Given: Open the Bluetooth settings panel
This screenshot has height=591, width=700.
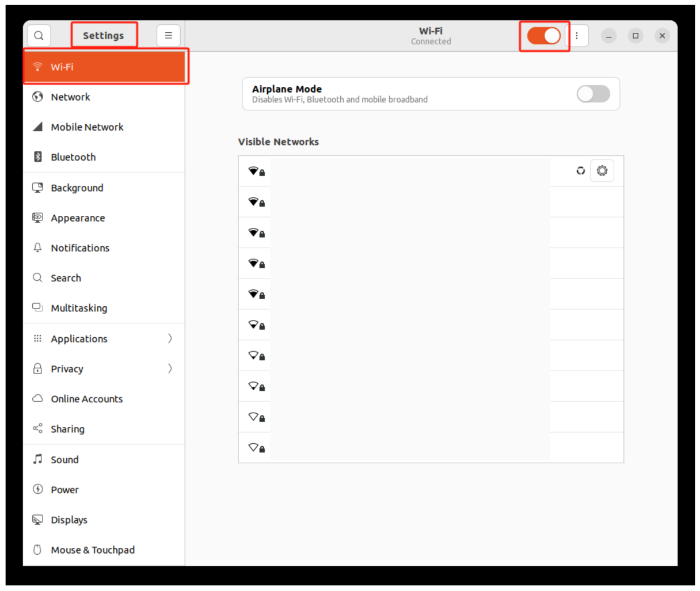Looking at the screenshot, I should point(73,157).
